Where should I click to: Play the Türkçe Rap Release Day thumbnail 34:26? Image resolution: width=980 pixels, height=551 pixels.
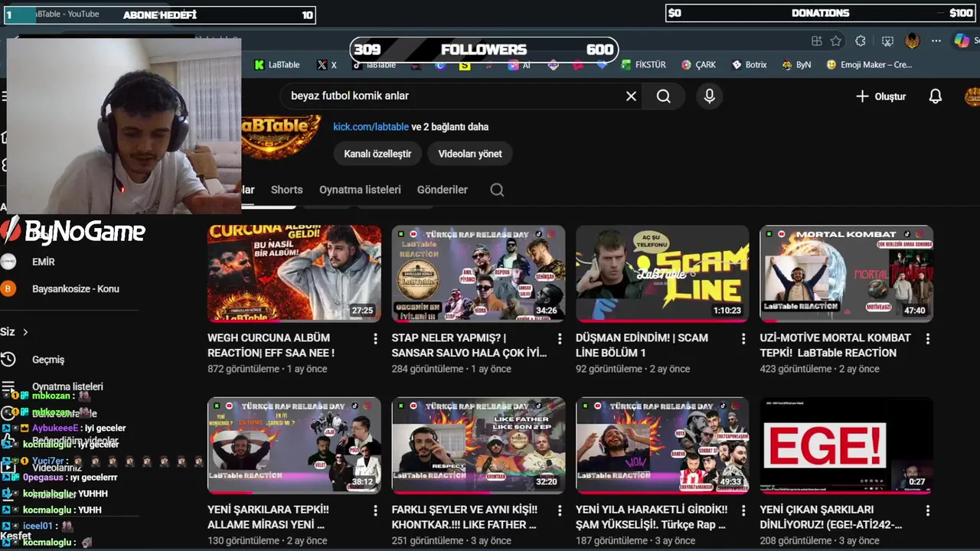point(479,273)
